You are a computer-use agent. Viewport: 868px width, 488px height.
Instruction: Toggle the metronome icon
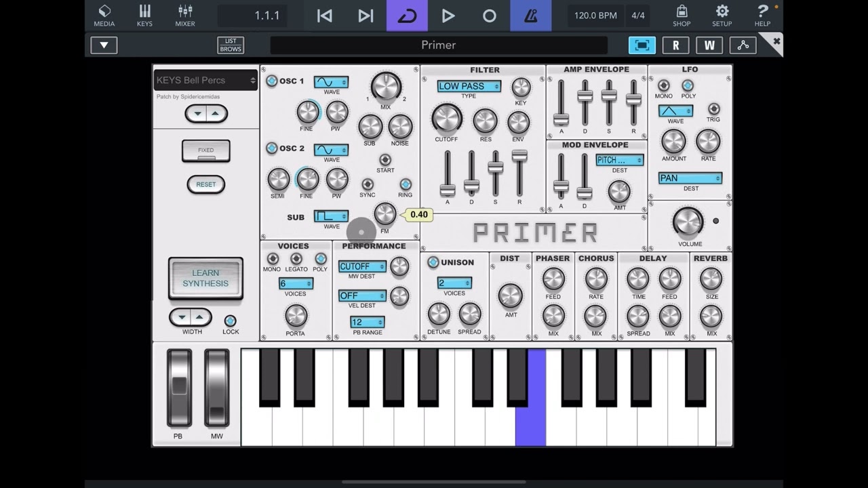[530, 16]
